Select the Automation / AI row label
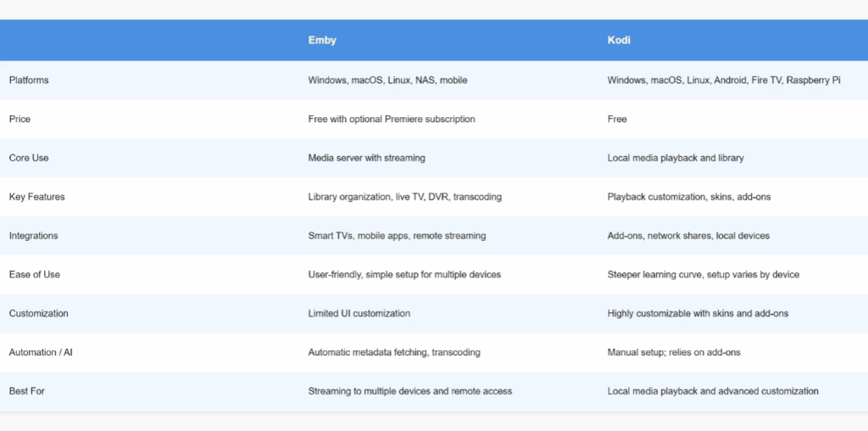This screenshot has width=868, height=431. (41, 352)
